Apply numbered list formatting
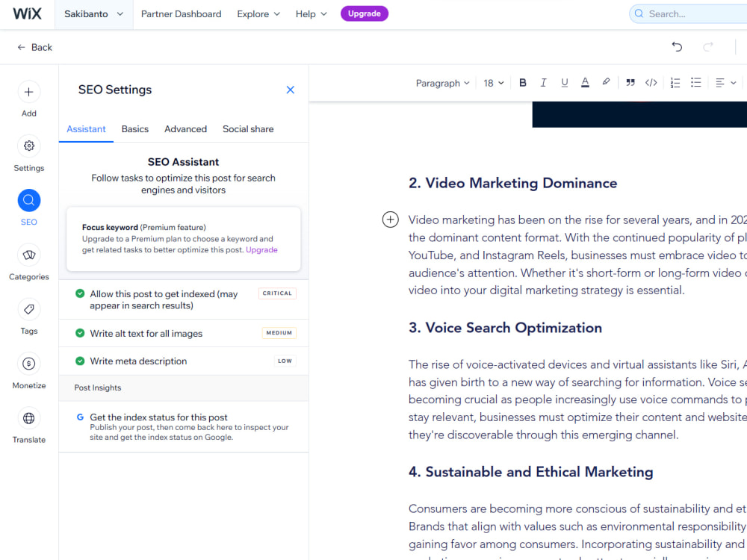 pos(675,83)
